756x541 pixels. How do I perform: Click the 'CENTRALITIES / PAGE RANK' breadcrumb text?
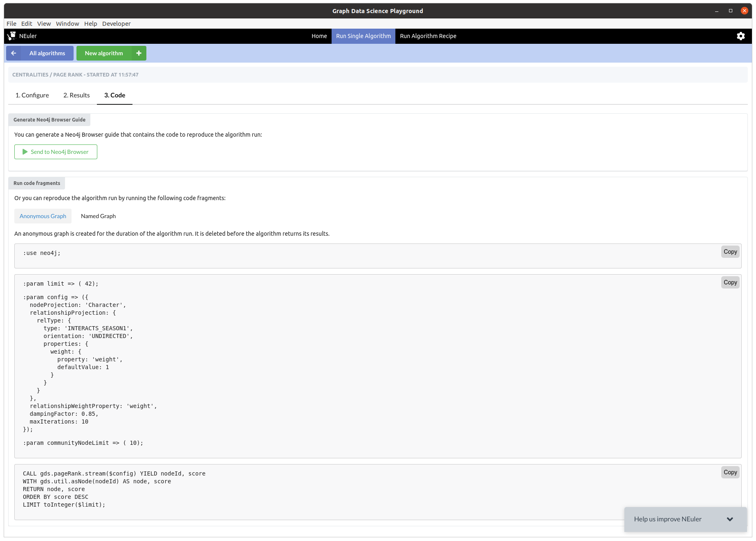[x=75, y=75]
